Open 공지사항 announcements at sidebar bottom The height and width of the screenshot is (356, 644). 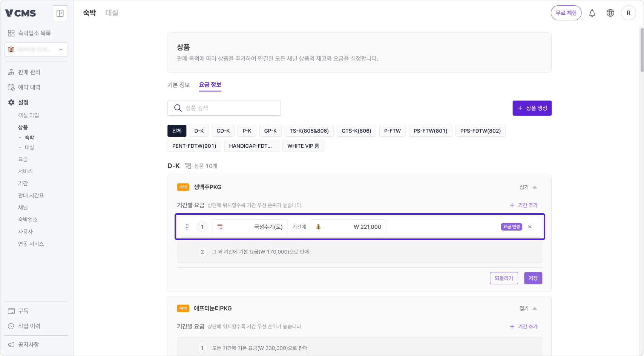tap(28, 344)
